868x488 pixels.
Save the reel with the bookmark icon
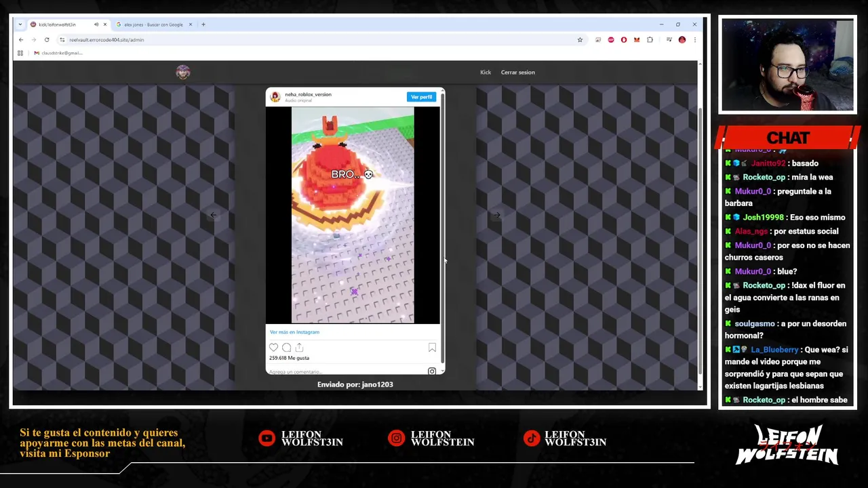click(432, 348)
